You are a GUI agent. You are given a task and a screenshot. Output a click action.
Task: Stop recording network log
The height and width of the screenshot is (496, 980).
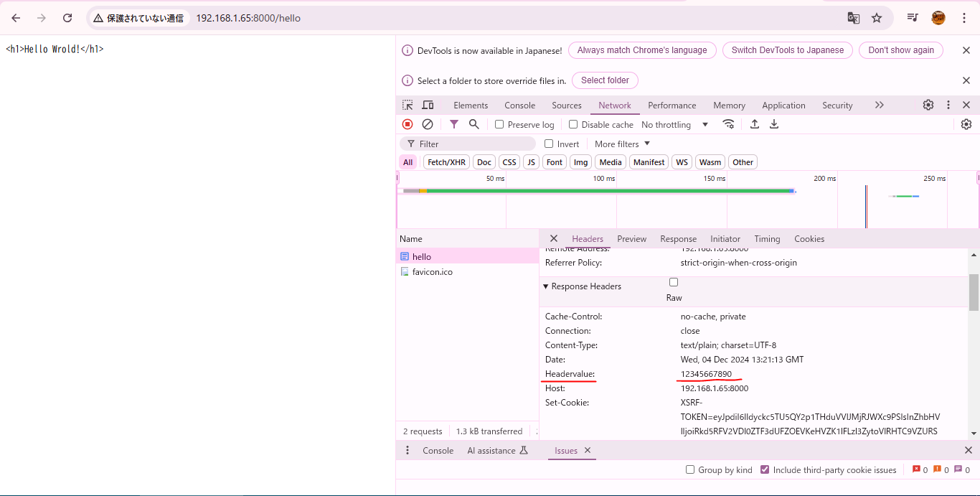click(x=407, y=124)
